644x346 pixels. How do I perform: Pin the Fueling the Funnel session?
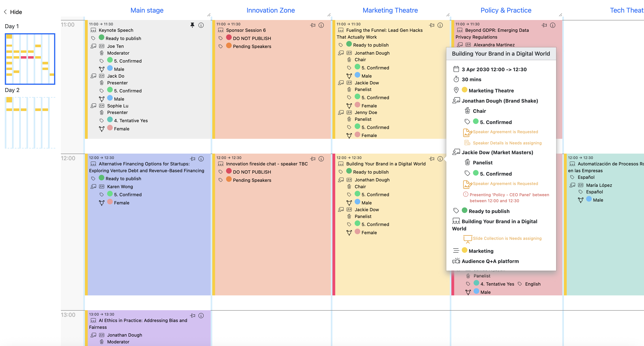click(432, 25)
